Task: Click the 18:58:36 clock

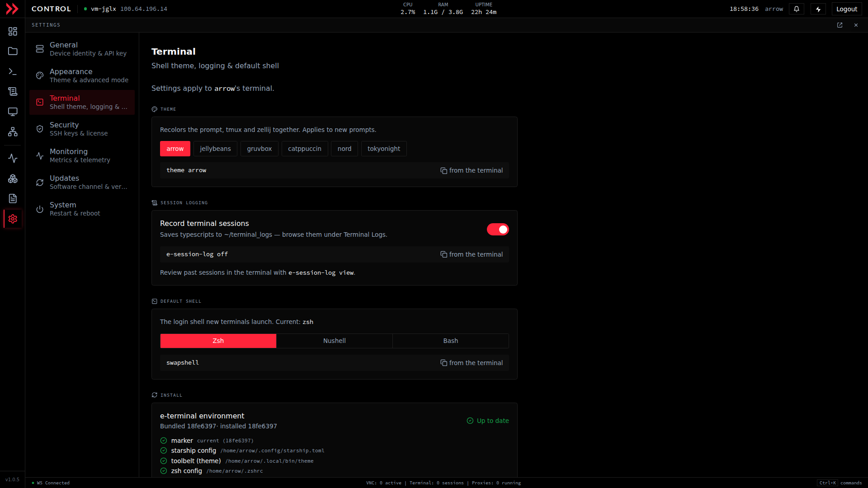Action: point(744,9)
